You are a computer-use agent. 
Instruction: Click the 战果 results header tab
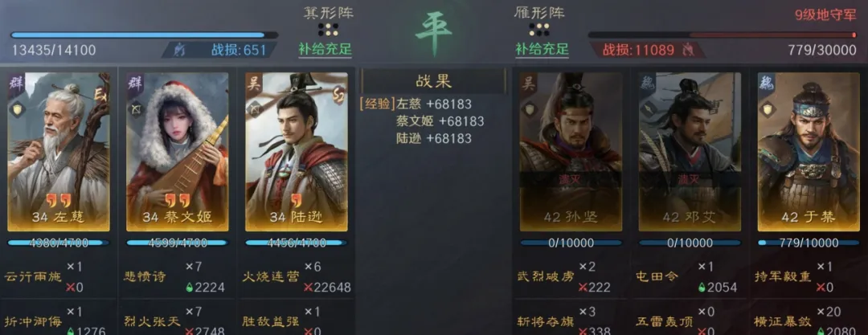tap(433, 81)
